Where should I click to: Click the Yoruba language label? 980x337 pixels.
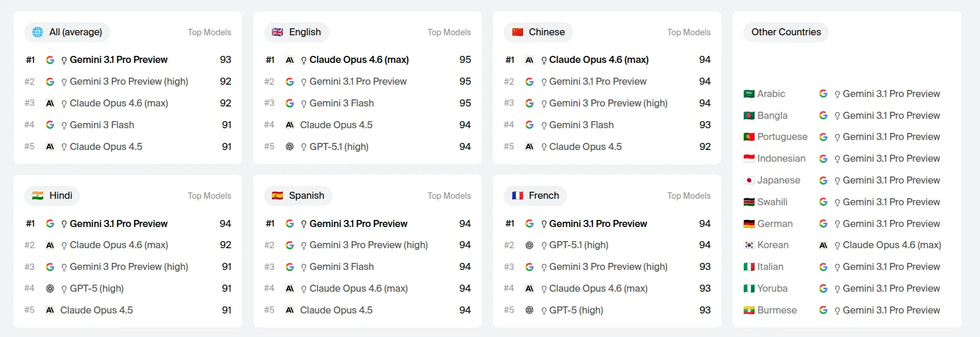(772, 288)
